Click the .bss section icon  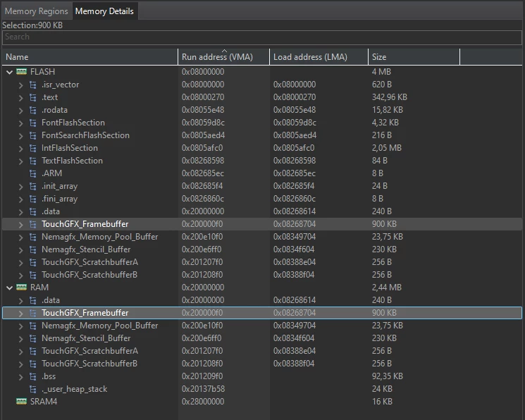[33, 376]
